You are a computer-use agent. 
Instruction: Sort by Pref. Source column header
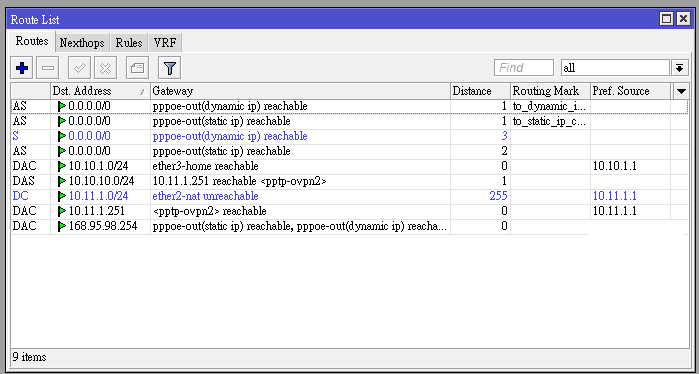(x=630, y=91)
